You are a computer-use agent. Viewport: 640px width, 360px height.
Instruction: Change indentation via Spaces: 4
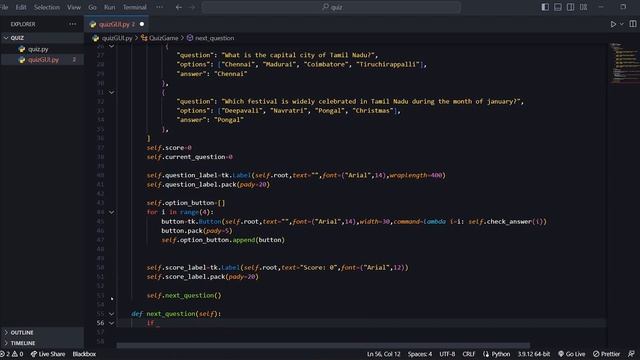pyautogui.click(x=420, y=354)
